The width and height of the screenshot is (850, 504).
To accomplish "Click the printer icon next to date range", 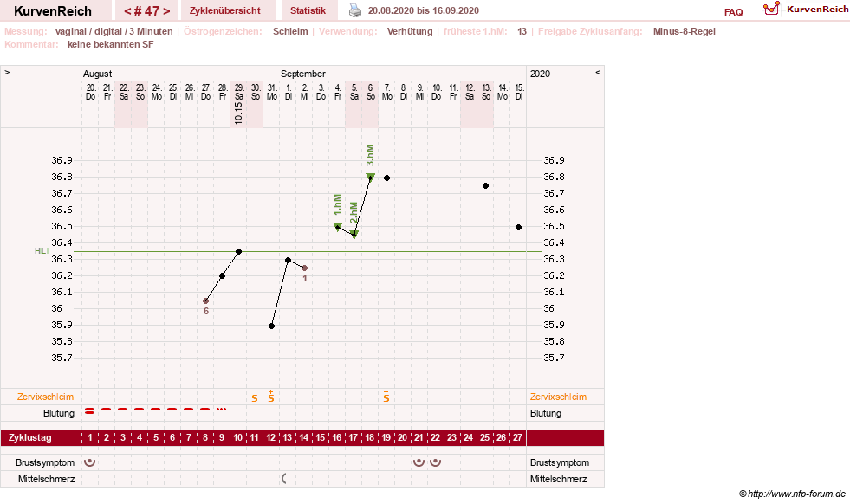I will coord(355,10).
